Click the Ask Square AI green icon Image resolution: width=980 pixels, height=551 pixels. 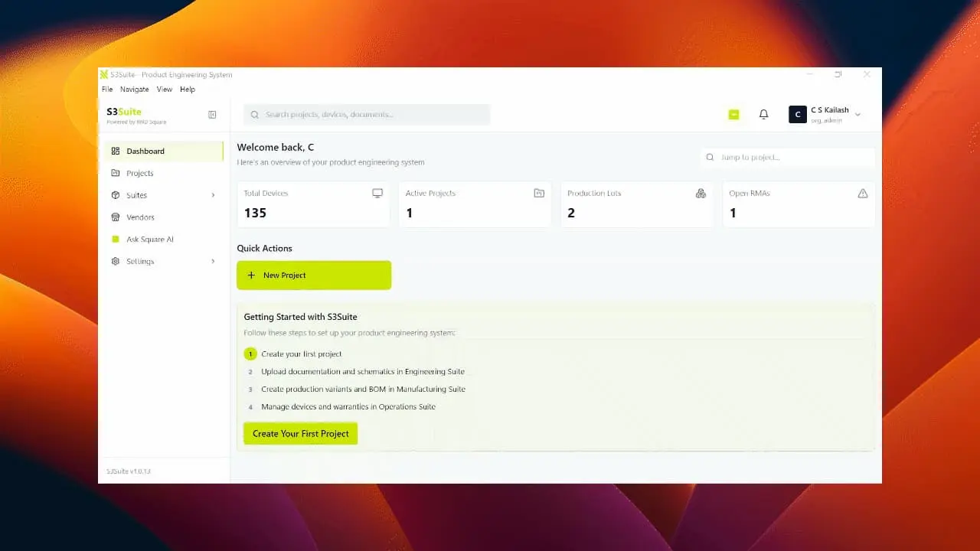(116, 240)
